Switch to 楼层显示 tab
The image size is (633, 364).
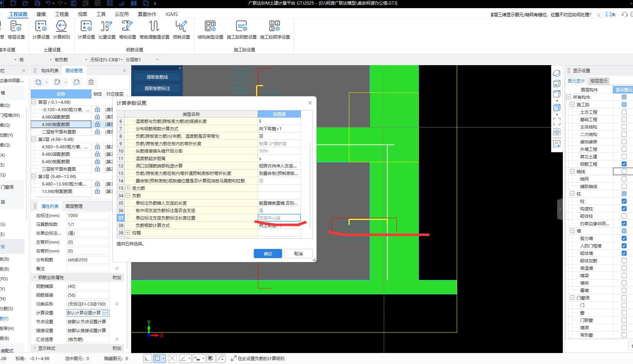599,81
